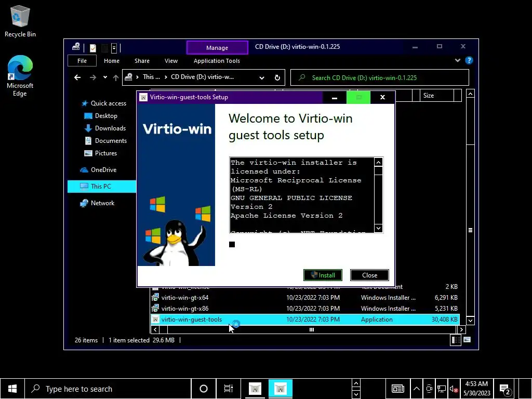Open Pictures in the navigation pane
Image resolution: width=532 pixels, height=399 pixels.
coord(101,153)
